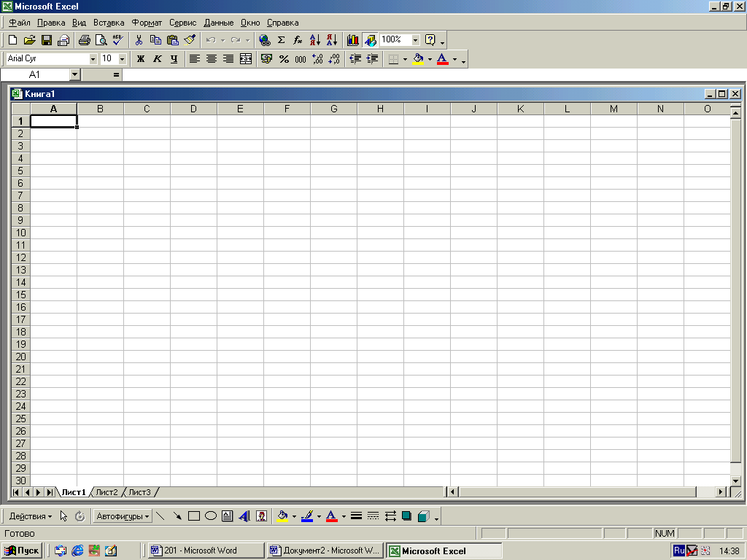Run the spelling check icon
The height and width of the screenshot is (560, 747).
[x=117, y=40]
